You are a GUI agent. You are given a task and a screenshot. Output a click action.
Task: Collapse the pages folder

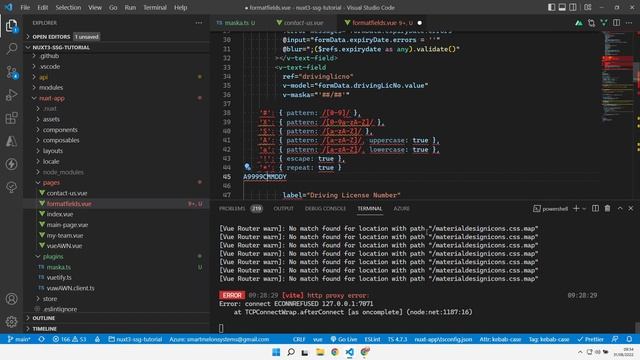[x=51, y=182]
